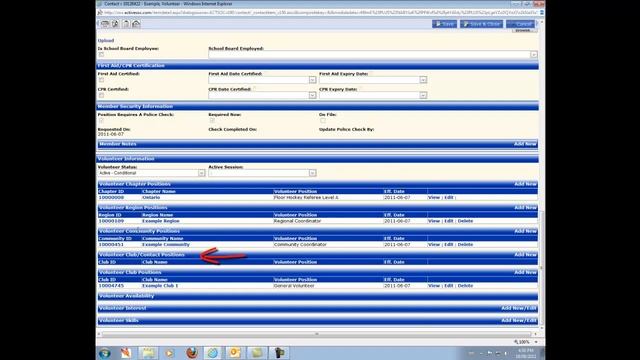Click the School Board Employed input field
This screenshot has height=360, width=640.
(369, 55)
